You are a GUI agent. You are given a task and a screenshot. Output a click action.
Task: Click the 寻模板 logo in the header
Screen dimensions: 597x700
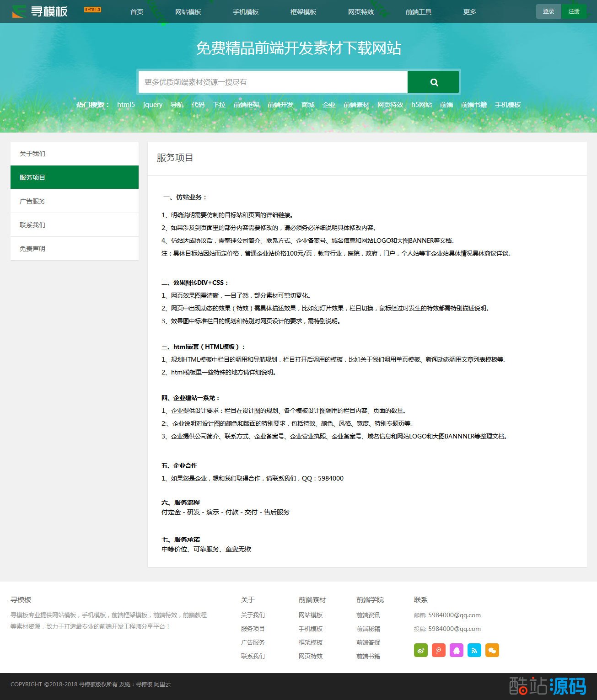[x=40, y=11]
